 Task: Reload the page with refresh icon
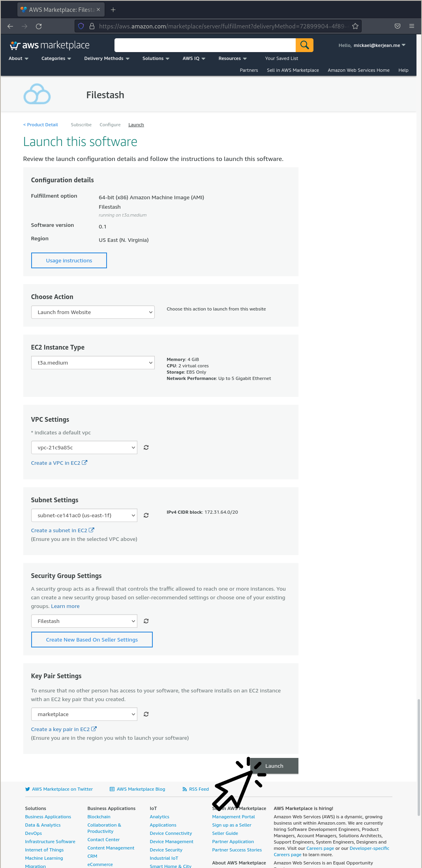(x=39, y=26)
